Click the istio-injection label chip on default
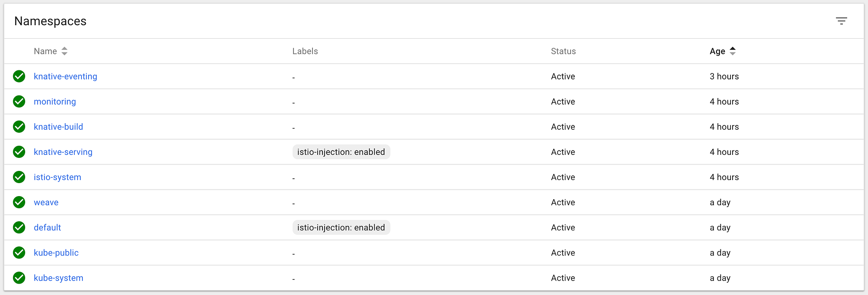This screenshot has height=295, width=868. (x=341, y=227)
